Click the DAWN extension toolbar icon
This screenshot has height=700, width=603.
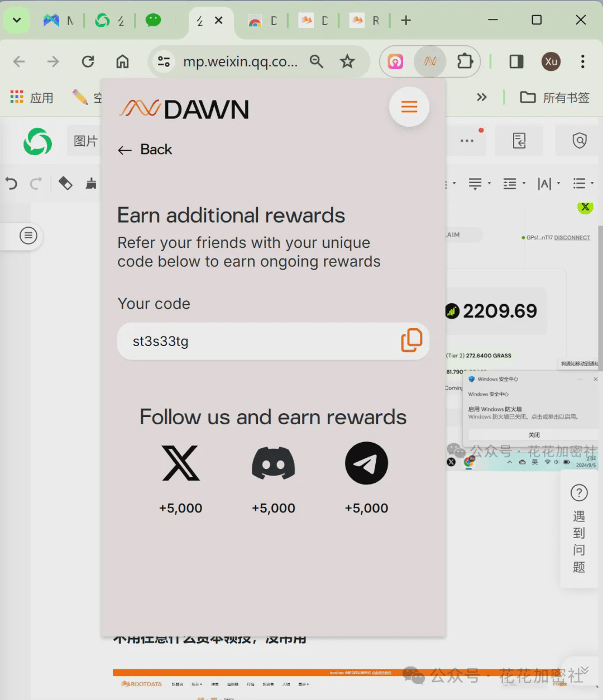430,61
